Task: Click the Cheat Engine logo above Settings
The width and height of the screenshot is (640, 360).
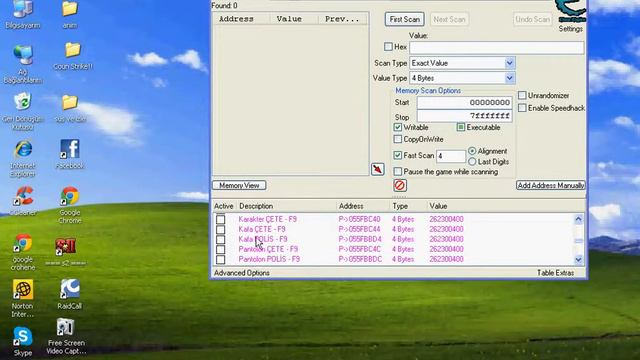Action: pyautogui.click(x=572, y=11)
